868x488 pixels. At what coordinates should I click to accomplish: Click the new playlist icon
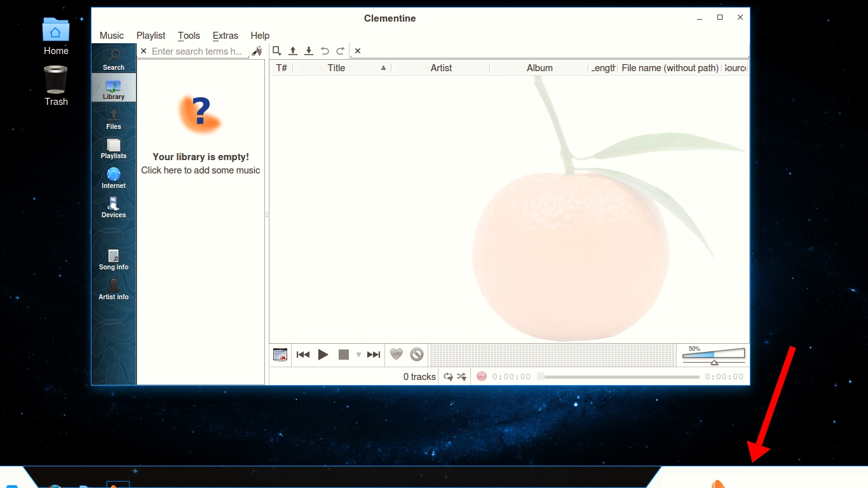pos(277,51)
